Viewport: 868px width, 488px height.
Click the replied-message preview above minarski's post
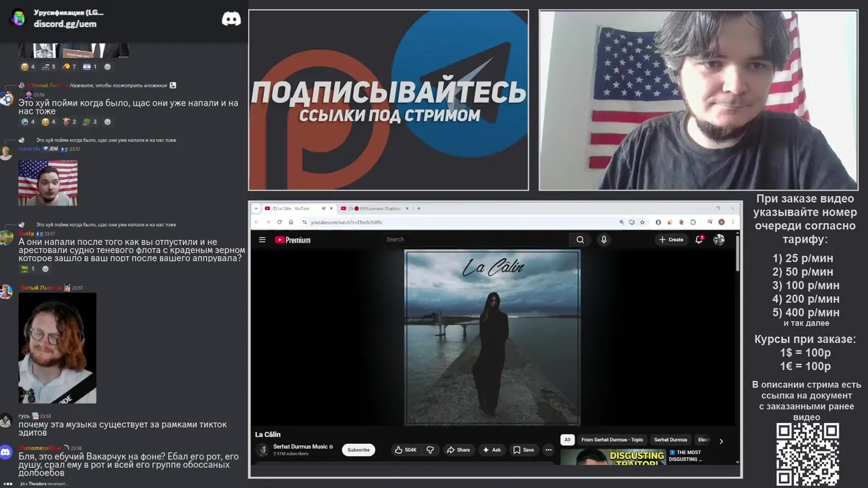tap(106, 140)
